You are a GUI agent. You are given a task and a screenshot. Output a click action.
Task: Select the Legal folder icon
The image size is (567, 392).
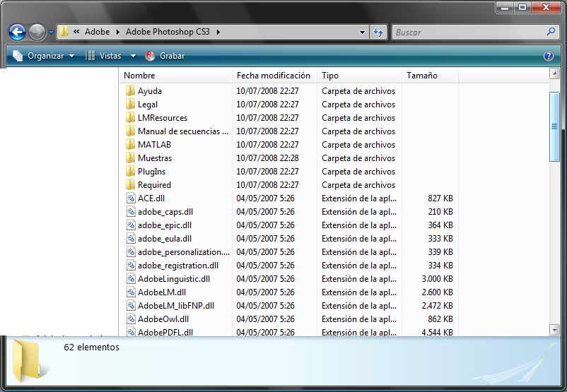pyautogui.click(x=131, y=104)
